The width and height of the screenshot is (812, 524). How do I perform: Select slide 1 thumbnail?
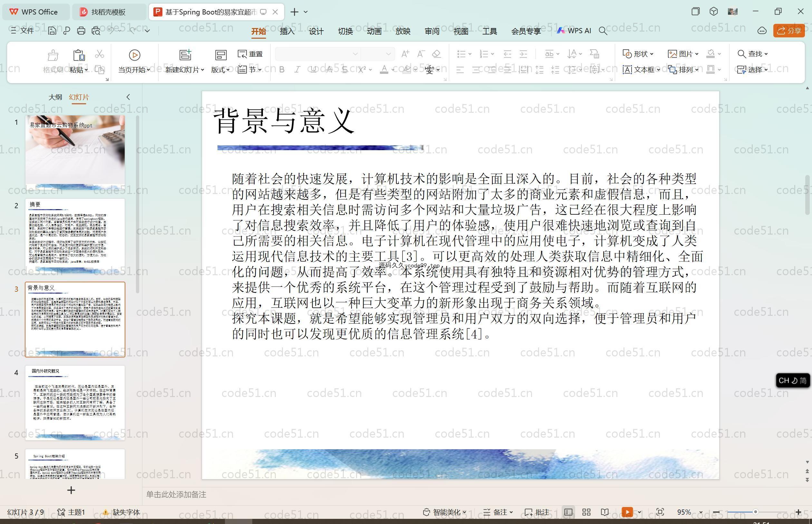[x=75, y=153]
